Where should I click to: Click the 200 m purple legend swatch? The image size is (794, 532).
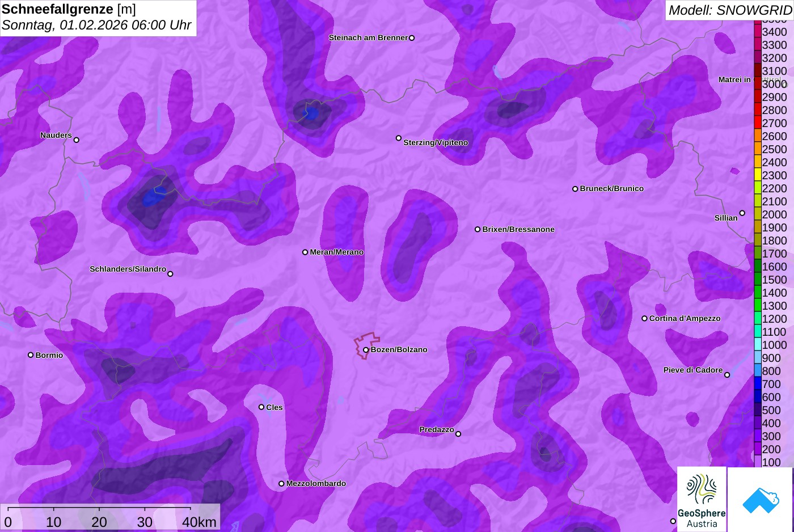click(x=758, y=449)
